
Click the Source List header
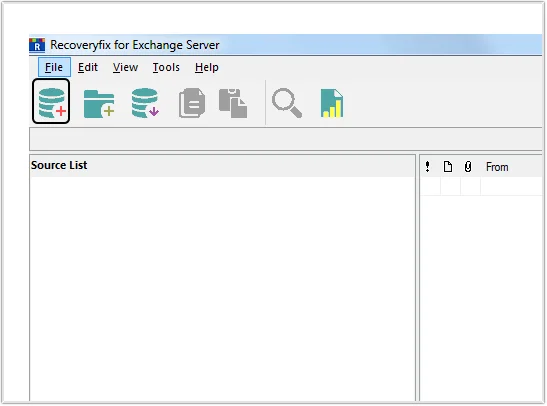point(59,165)
